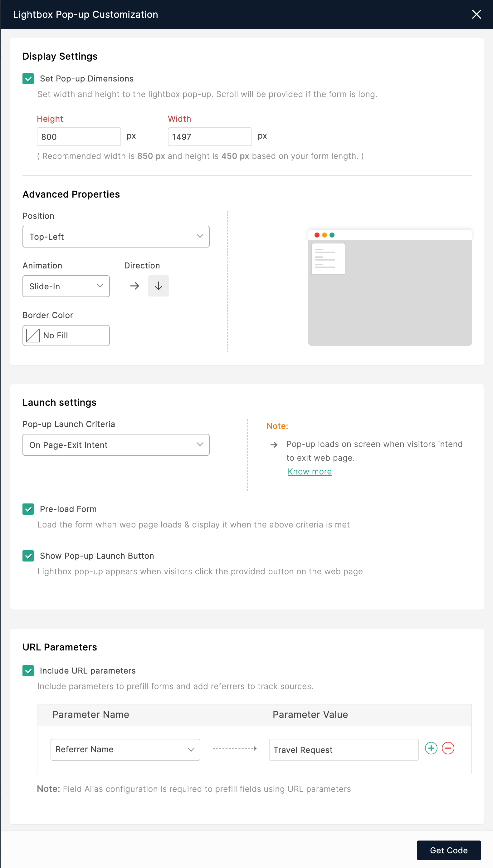Click the No Fill border color swatch
The image size is (493, 868).
(33, 335)
